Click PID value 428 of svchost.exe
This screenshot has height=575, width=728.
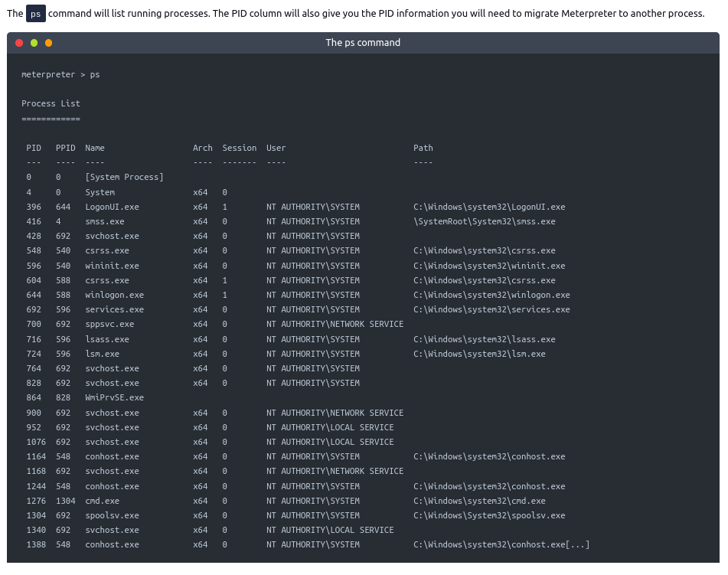pyautogui.click(x=34, y=236)
